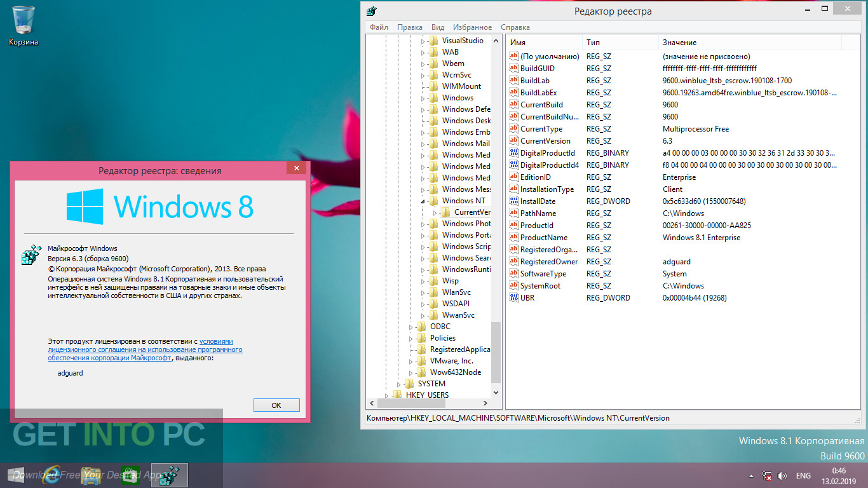Expand the WAB tree node
The height and width of the screenshot is (488, 868).
pyautogui.click(x=423, y=52)
